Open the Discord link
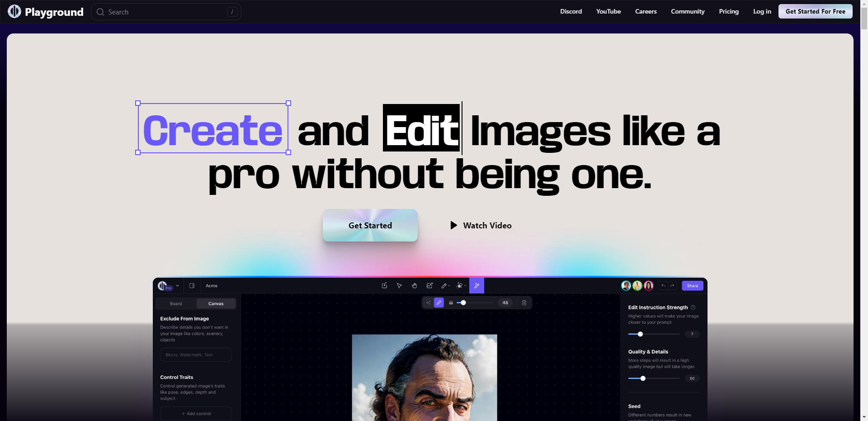868x421 pixels. (x=571, y=11)
